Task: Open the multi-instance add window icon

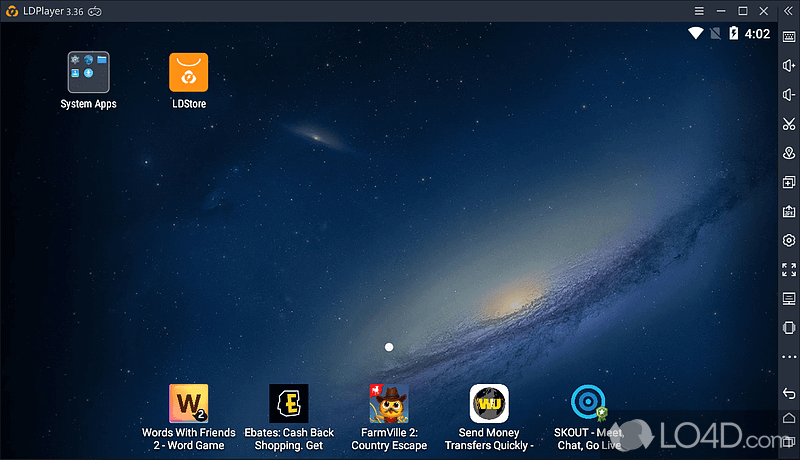Action: 788,183
